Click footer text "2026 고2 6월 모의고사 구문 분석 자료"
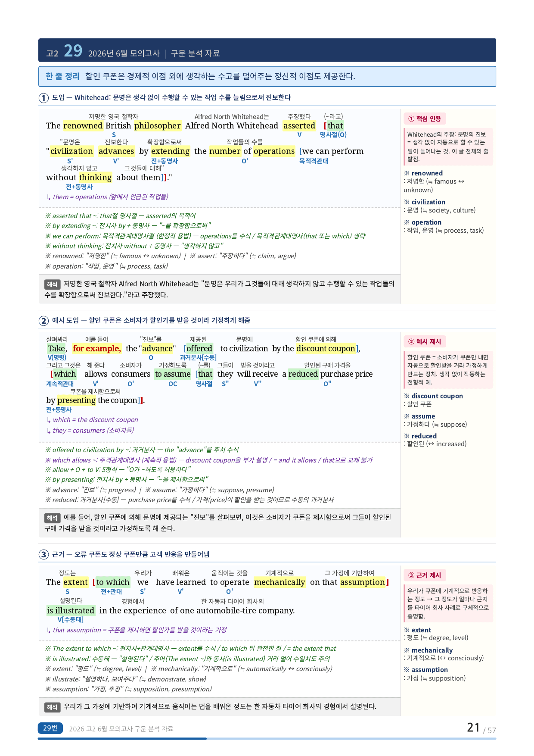Viewport: 534px width, 756px height. (x=121, y=728)
